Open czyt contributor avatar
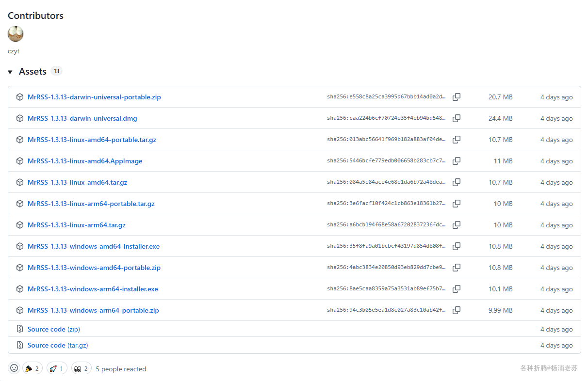This screenshot has width=588, height=381. coord(16,34)
